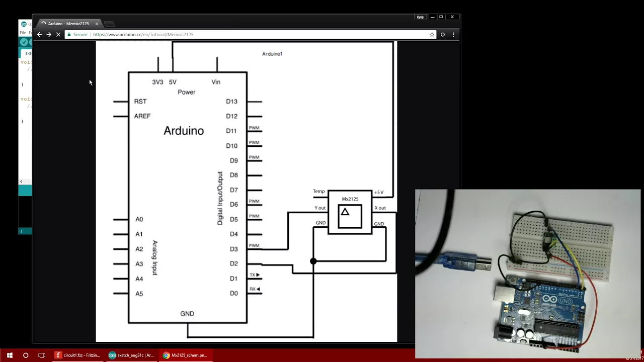Image resolution: width=644 pixels, height=362 pixels.
Task: Click the X out label on Mx2125
Action: tap(380, 208)
